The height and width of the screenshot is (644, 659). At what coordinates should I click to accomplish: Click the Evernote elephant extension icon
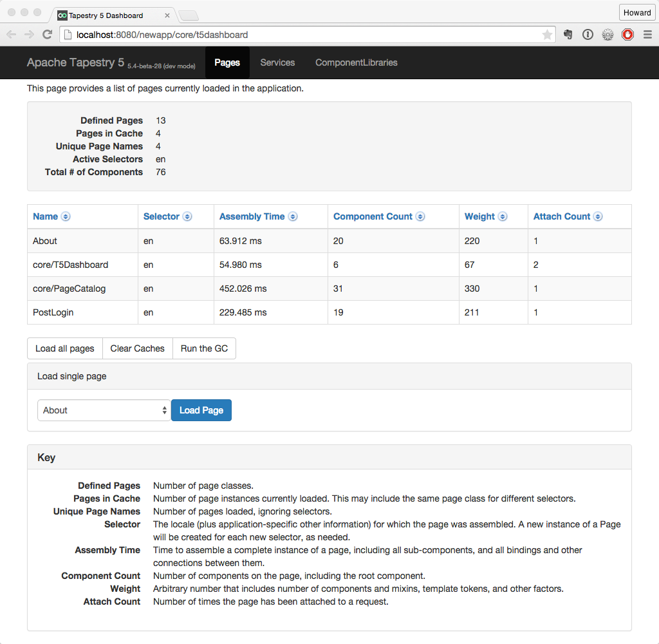[x=568, y=35]
